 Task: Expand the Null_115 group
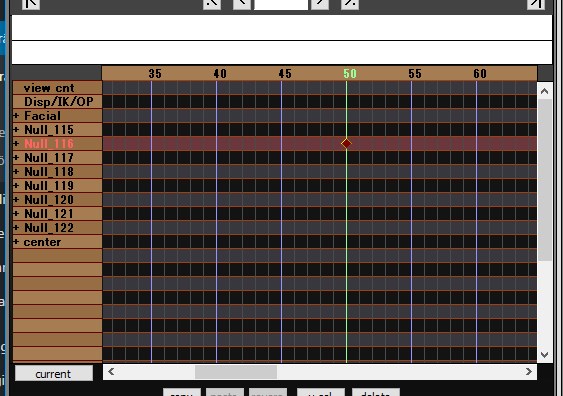[x=16, y=130]
